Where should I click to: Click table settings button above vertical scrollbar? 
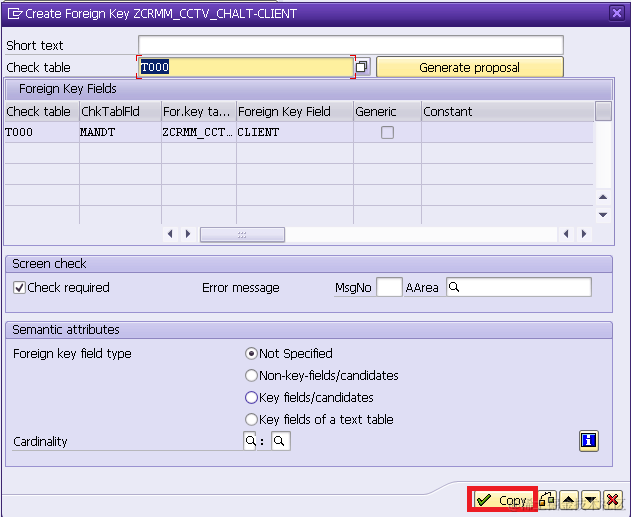click(603, 111)
